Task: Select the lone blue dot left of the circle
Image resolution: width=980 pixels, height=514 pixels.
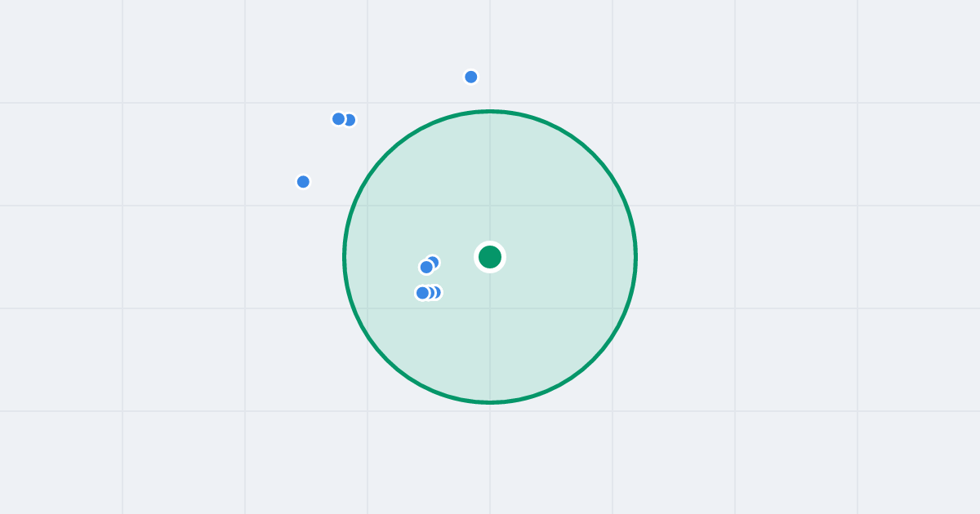Action: (303, 181)
